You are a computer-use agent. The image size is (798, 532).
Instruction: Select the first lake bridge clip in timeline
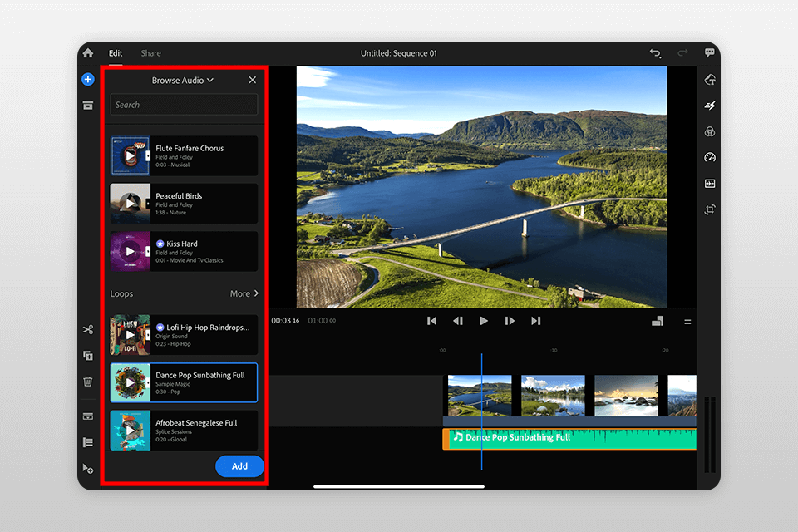pos(480,396)
